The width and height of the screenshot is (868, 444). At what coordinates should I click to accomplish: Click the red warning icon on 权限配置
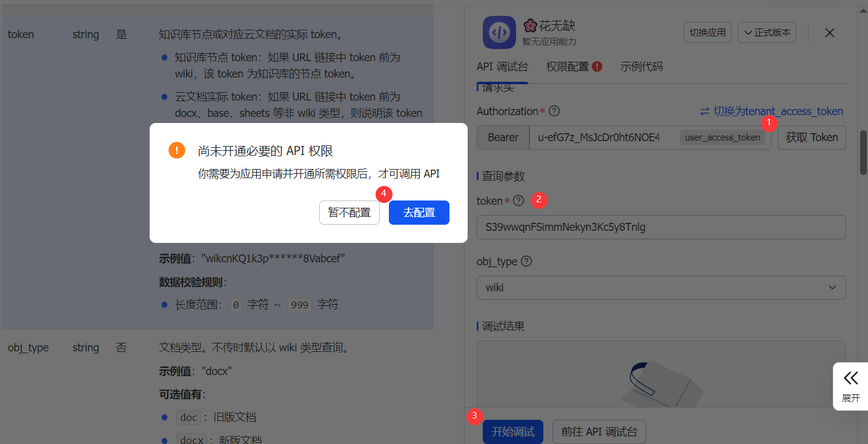tap(597, 67)
